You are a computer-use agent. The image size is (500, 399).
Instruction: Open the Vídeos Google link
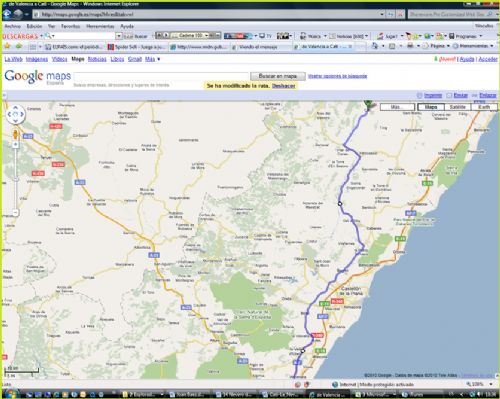point(59,59)
